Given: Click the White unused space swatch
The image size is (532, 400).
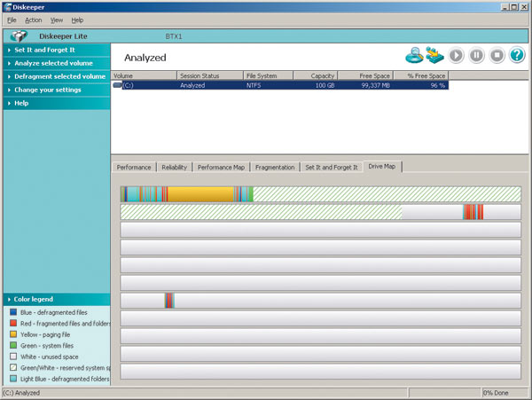Looking at the screenshot, I should coord(13,357).
